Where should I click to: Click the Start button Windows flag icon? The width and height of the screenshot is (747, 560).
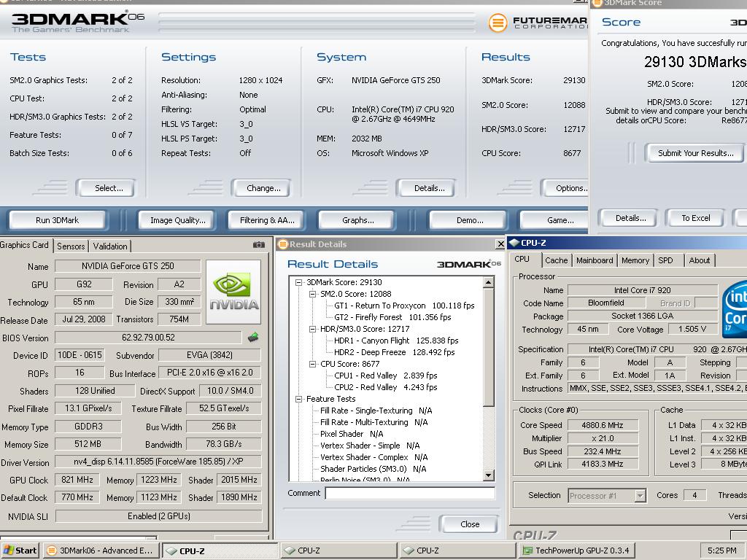[9, 551]
